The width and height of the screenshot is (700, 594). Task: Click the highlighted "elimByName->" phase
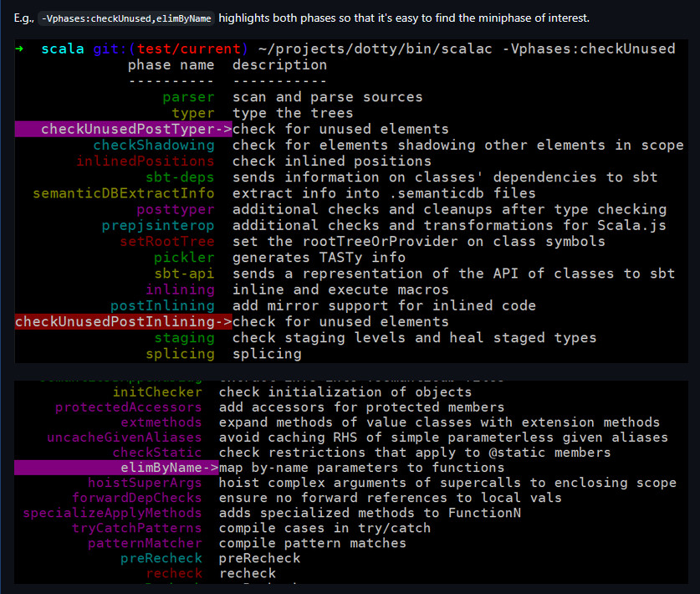[x=116, y=468]
